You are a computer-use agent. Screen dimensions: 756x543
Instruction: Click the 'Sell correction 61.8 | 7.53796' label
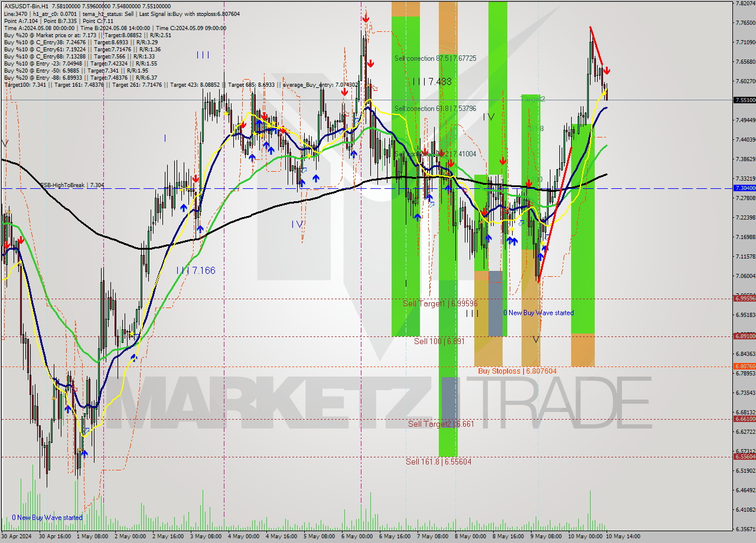(x=435, y=109)
